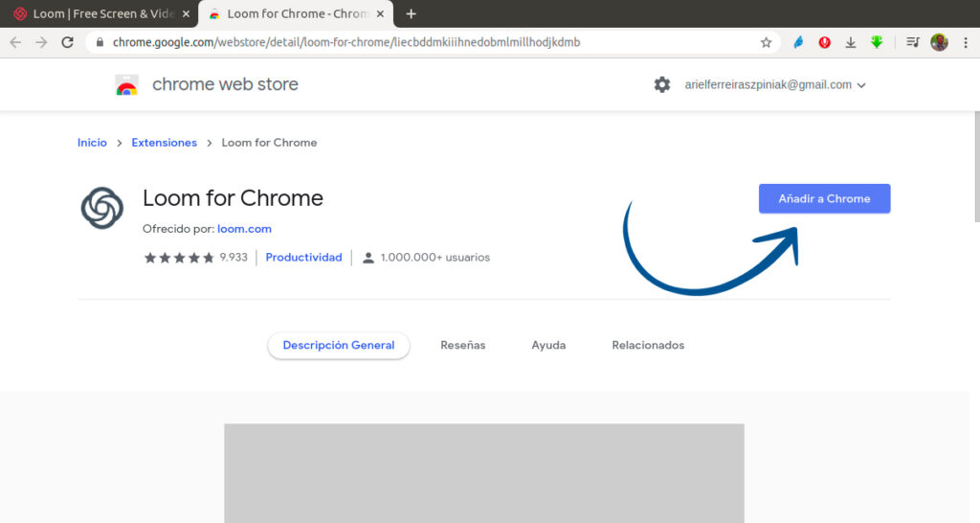Select the Descripción General tab
Screen dimensions: 980x523
click(339, 346)
